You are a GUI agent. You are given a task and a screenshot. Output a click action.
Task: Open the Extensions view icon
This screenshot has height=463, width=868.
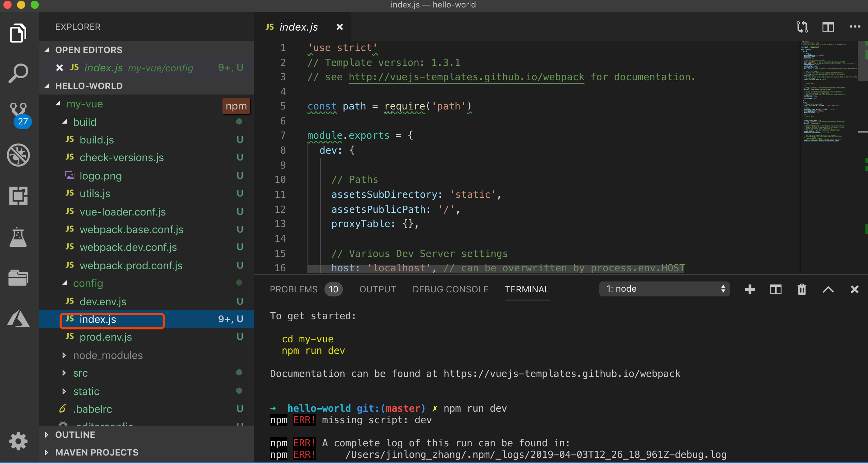coord(18,196)
